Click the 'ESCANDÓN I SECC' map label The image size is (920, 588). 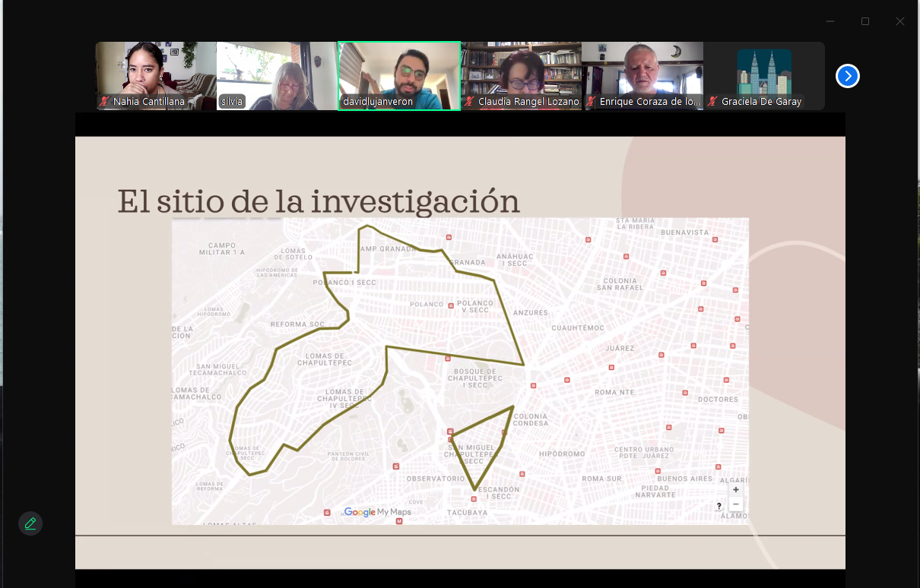click(499, 493)
